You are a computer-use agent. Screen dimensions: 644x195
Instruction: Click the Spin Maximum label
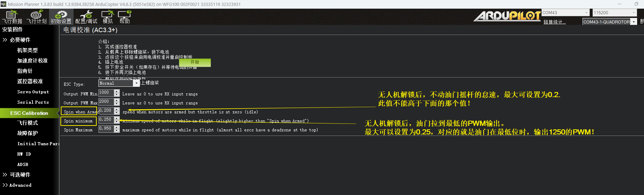78,130
